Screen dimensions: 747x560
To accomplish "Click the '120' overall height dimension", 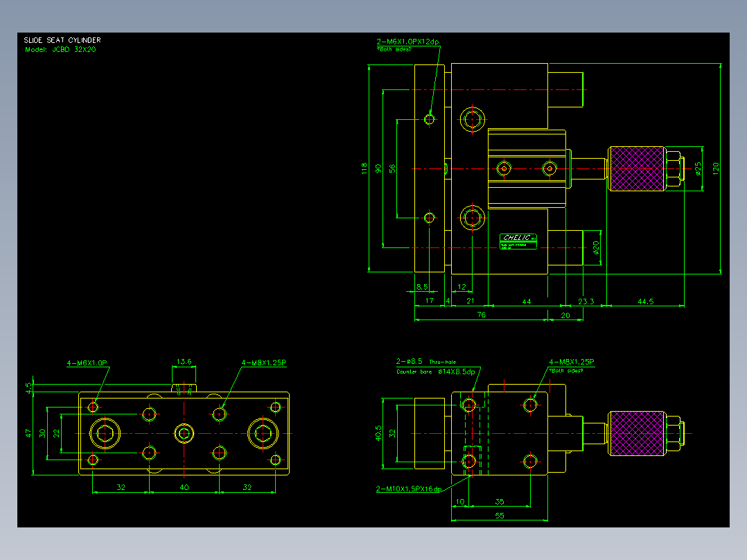I will [716, 168].
